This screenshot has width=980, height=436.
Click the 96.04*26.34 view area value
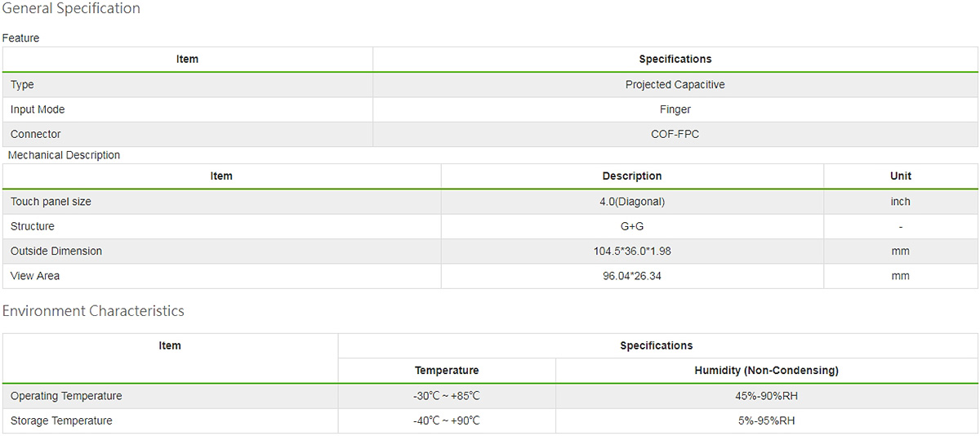tap(631, 276)
